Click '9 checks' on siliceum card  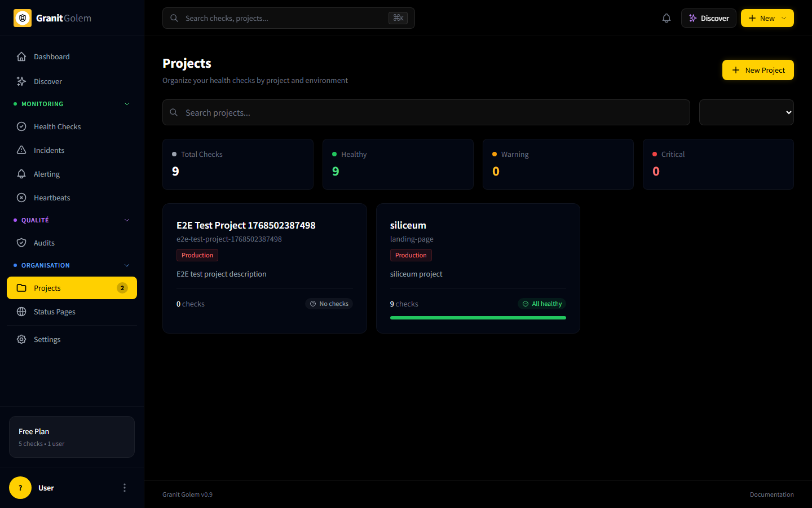click(404, 304)
